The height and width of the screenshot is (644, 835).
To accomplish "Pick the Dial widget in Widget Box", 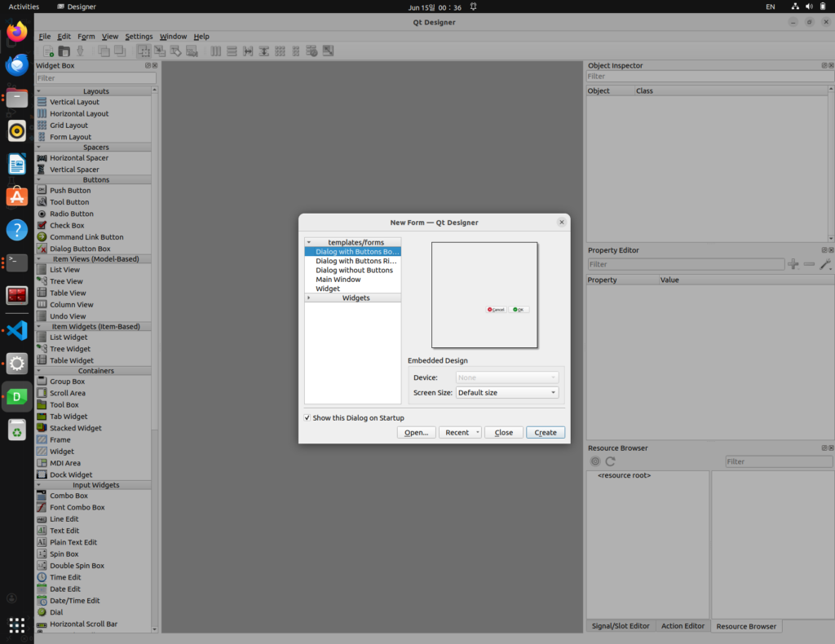I will 56,612.
